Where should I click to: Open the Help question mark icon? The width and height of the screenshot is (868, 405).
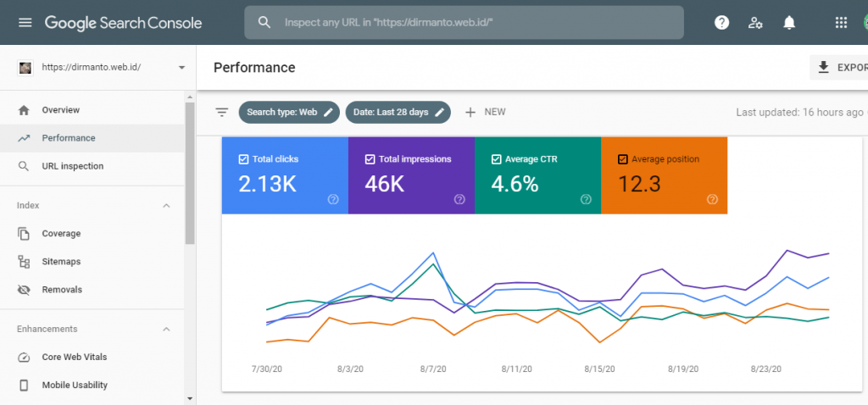(722, 23)
